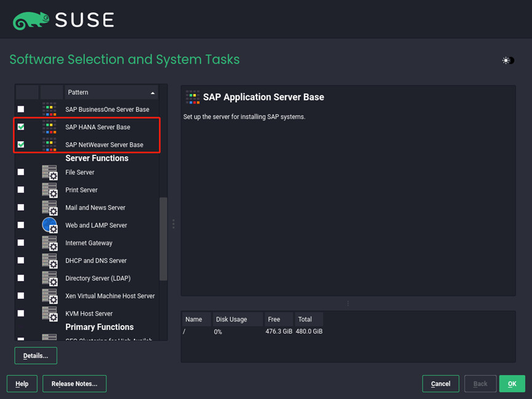Click the Directory Server (LDAP) icon
Image resolution: width=532 pixels, height=399 pixels.
(x=50, y=279)
